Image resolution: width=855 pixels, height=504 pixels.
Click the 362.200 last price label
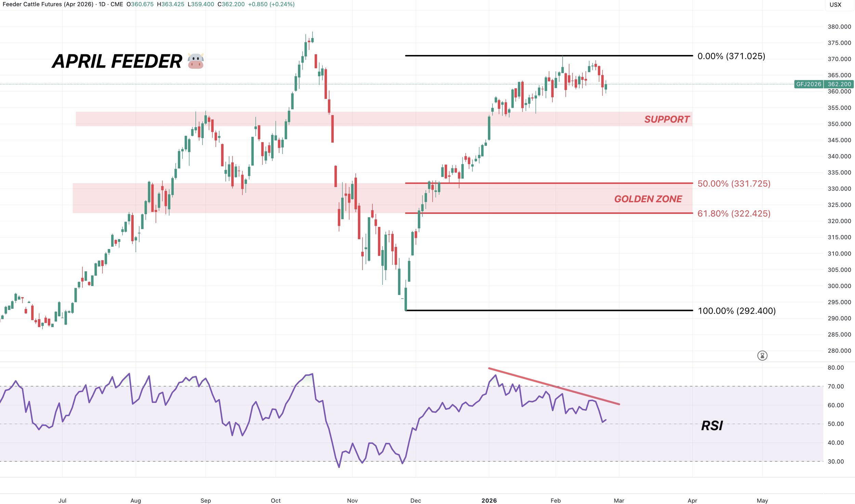[839, 84]
